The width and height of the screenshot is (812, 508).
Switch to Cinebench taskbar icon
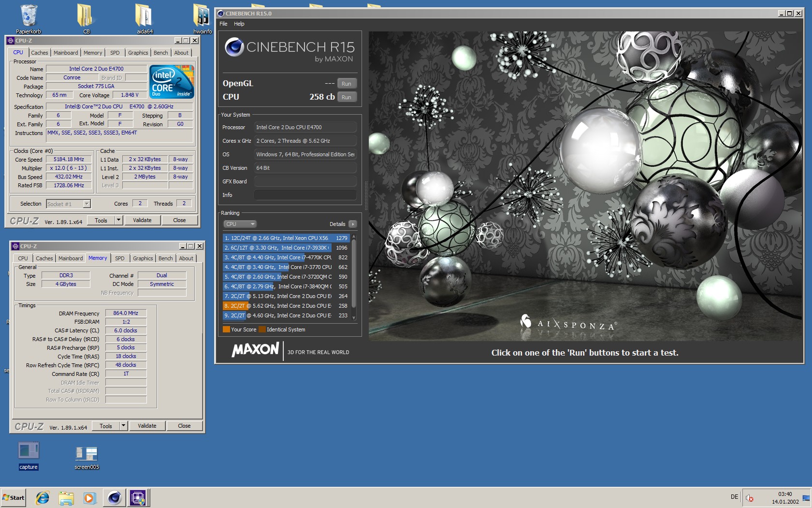click(115, 497)
